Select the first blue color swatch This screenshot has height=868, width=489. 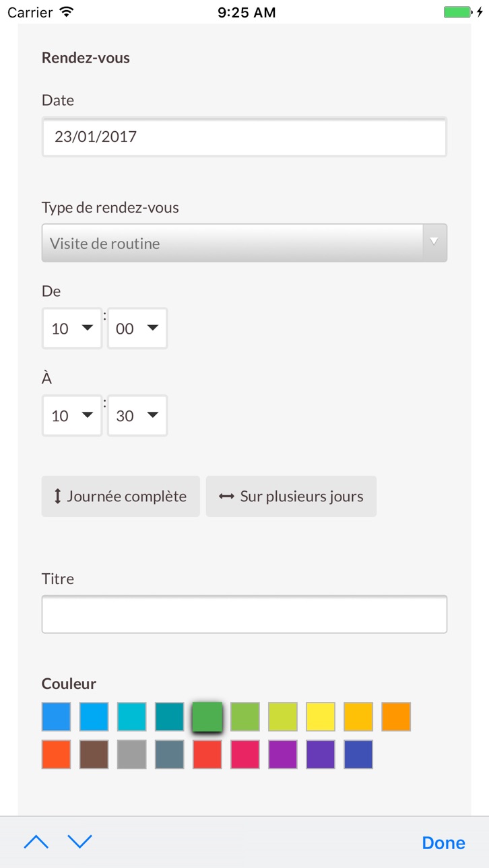(x=57, y=717)
